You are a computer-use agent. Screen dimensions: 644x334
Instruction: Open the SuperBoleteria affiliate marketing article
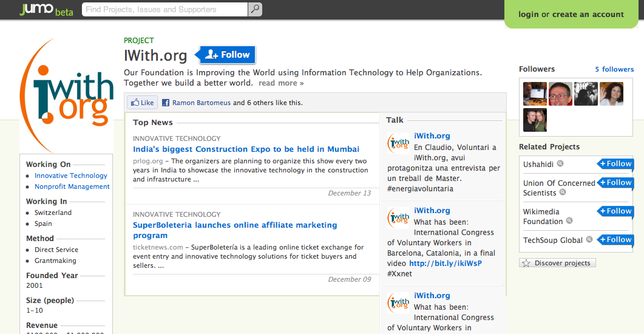pyautogui.click(x=235, y=230)
